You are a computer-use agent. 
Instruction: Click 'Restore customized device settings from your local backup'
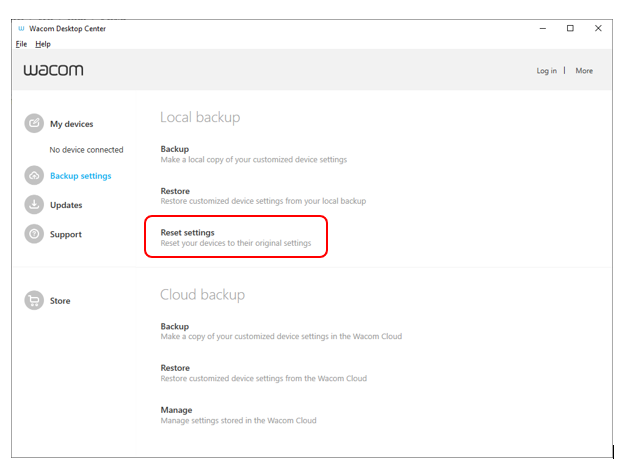coord(263,201)
